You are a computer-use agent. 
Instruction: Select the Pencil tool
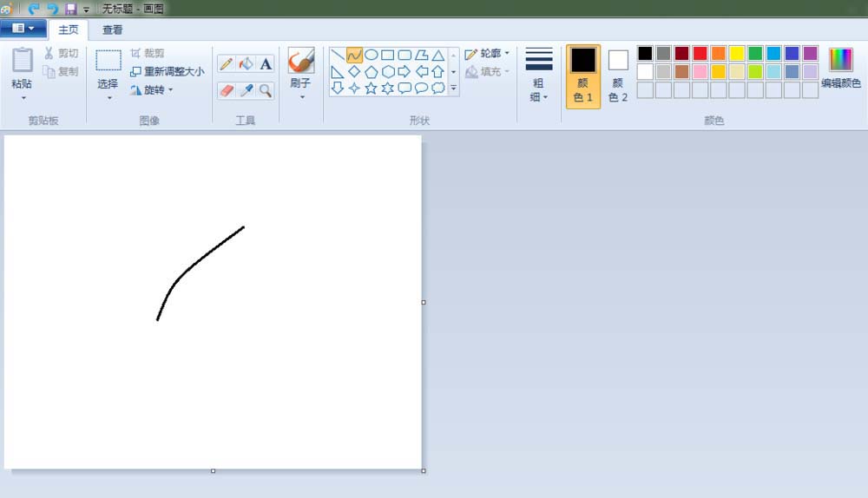click(x=227, y=64)
